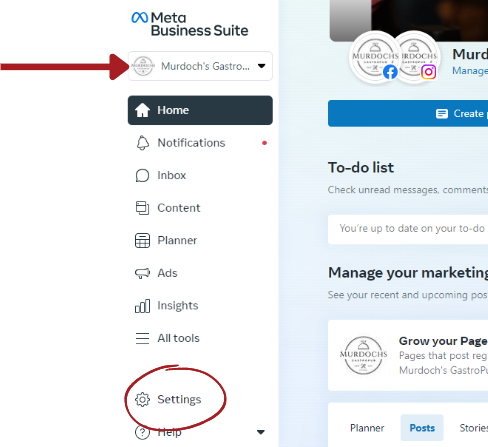The width and height of the screenshot is (488, 447).
Task: Click the Home house icon
Action: 142,110
